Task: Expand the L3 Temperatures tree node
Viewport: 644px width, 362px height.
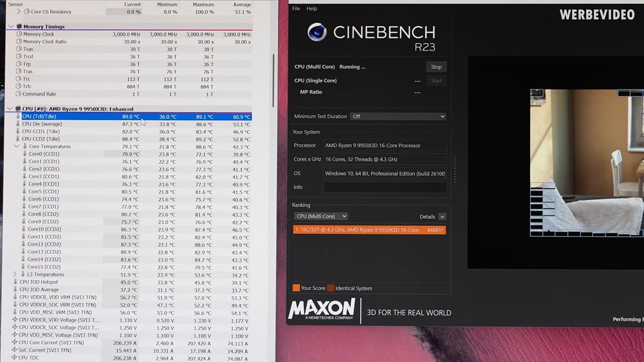Action: 14,274
